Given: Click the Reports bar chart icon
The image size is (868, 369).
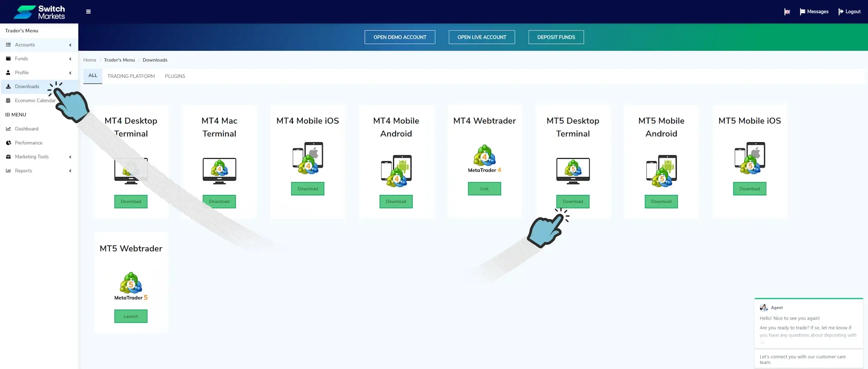Looking at the screenshot, I should click(8, 171).
